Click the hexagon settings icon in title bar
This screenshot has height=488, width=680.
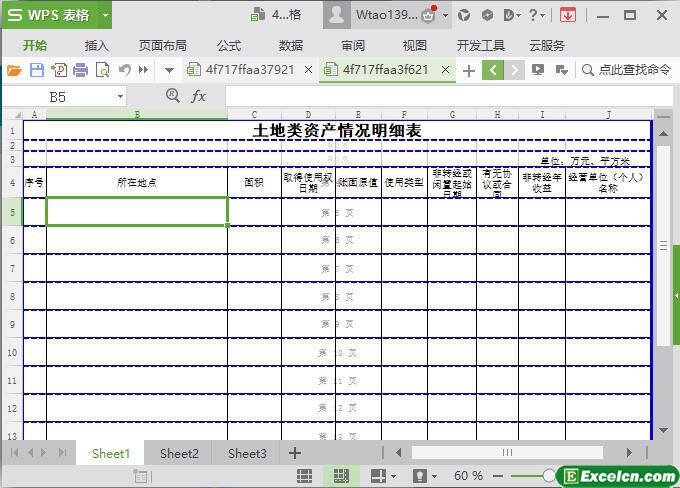click(487, 15)
